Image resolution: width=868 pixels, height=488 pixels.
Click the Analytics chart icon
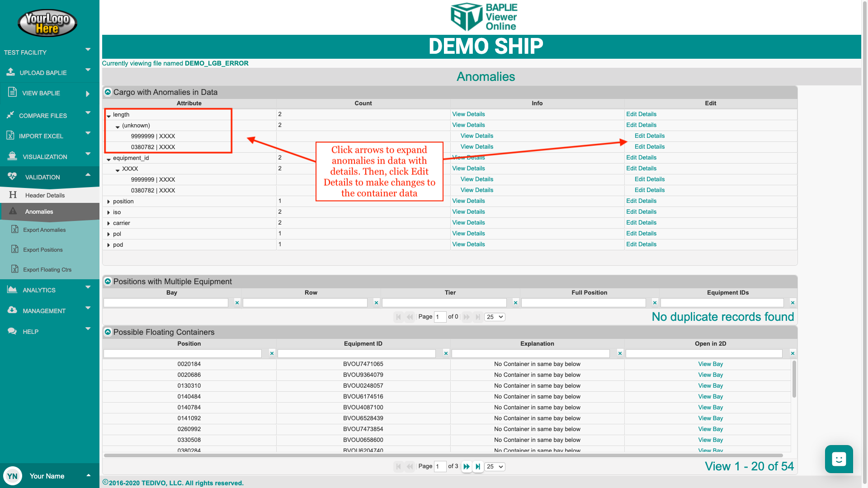tap(12, 290)
